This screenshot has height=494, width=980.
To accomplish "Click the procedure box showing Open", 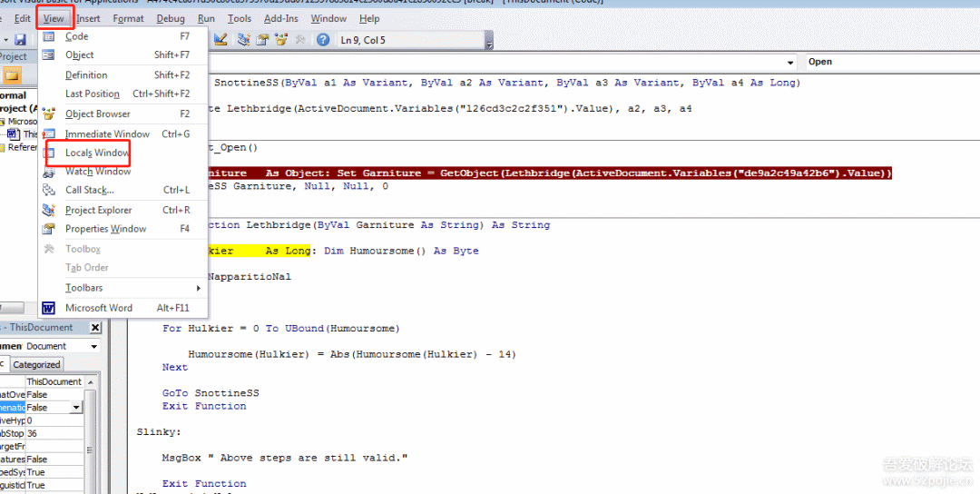I will coord(892,62).
